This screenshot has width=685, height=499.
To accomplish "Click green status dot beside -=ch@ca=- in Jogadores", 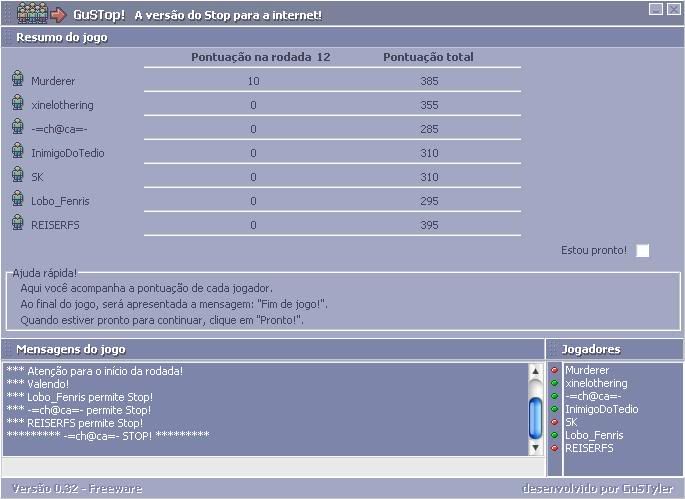I will [555, 396].
